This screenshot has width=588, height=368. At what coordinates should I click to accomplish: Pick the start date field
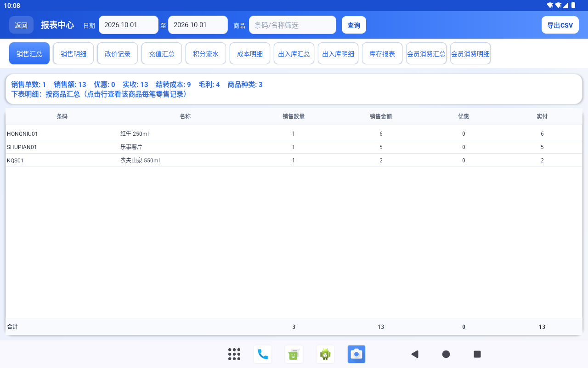(129, 25)
